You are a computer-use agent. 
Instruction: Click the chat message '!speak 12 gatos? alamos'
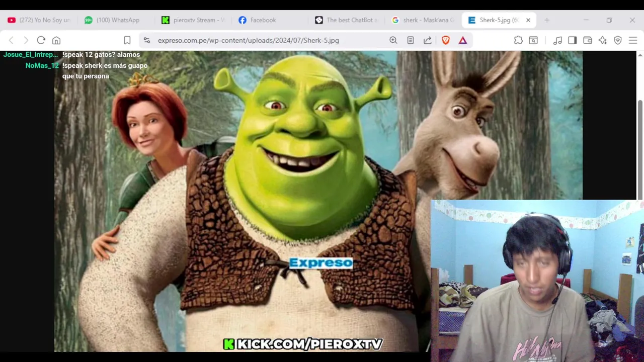pos(101,54)
